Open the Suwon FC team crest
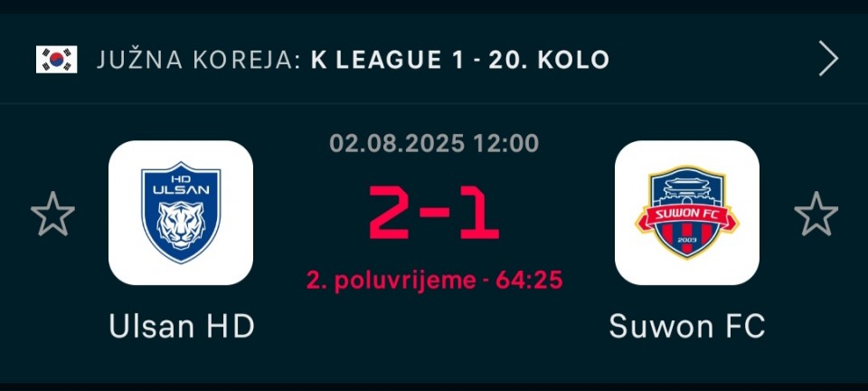Image resolution: width=868 pixels, height=391 pixels. point(687,213)
